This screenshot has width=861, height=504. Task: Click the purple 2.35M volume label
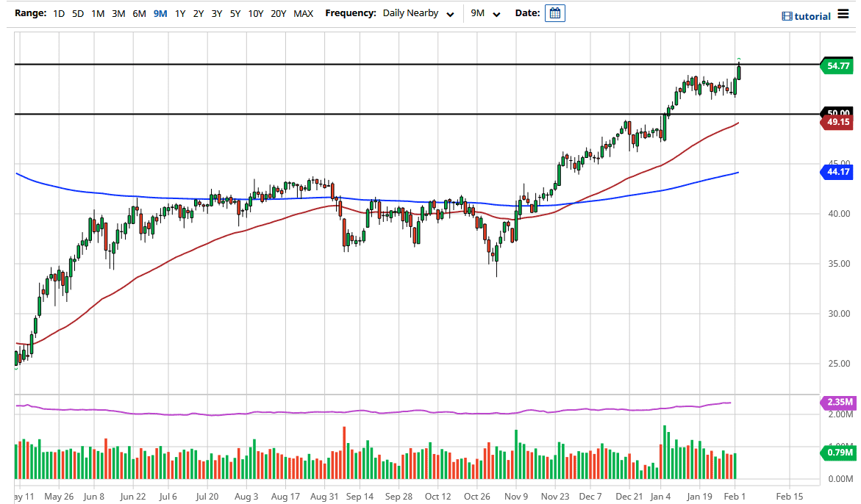[x=838, y=403]
